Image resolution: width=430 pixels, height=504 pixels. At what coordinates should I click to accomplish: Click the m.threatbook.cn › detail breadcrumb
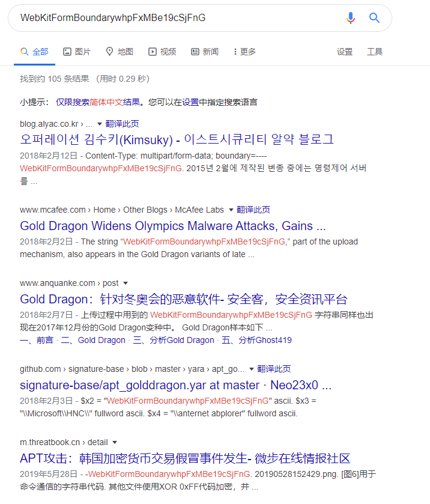64,442
